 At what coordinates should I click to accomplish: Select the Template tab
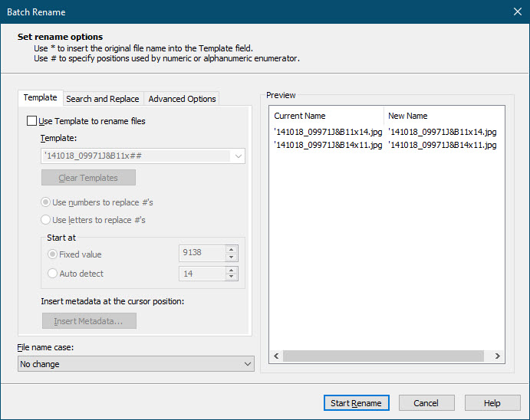click(40, 98)
